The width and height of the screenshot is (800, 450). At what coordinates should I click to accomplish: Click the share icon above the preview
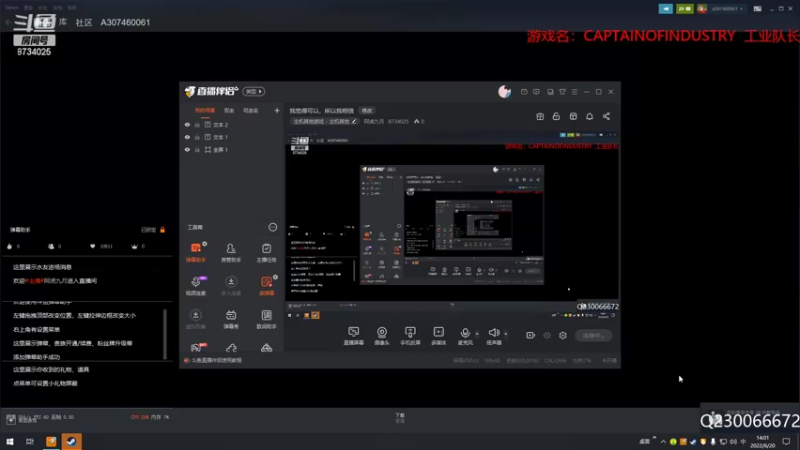tap(606, 116)
